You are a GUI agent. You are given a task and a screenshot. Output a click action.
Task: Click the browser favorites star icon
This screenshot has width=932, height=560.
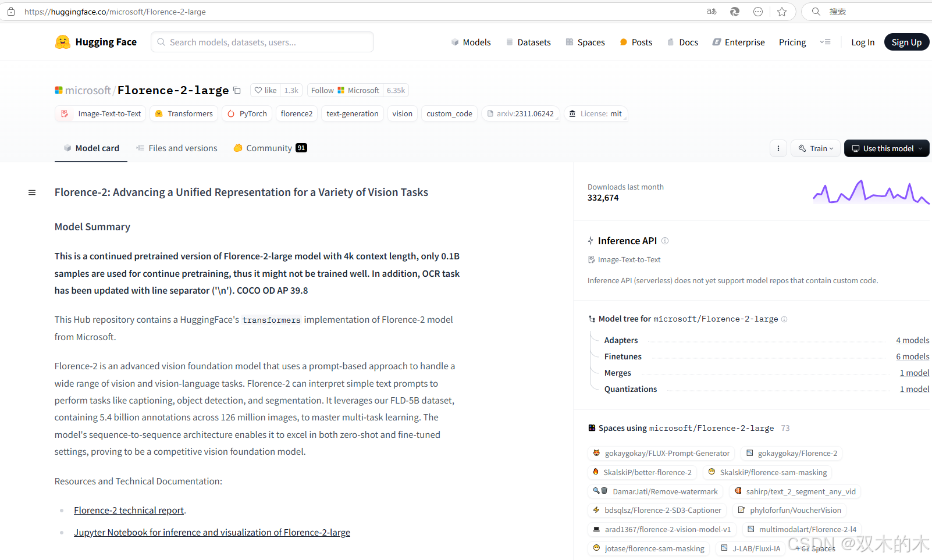tap(782, 12)
